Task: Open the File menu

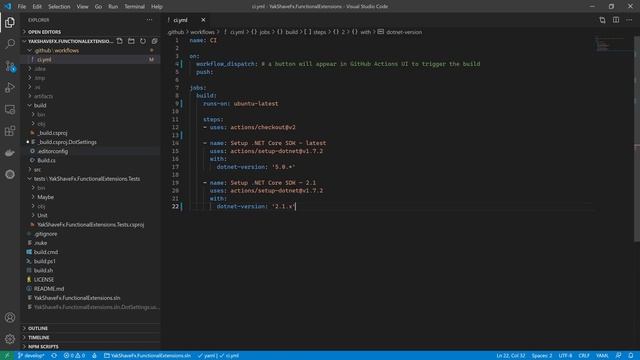Action: pyautogui.click(x=22, y=7)
